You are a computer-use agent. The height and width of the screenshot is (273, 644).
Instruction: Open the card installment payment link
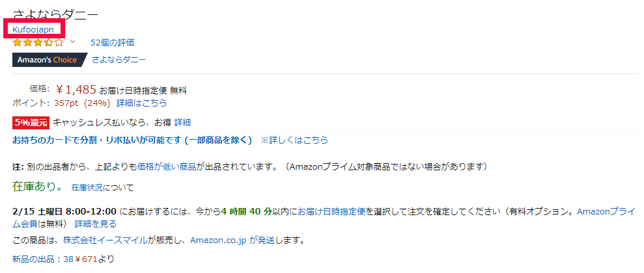coord(132,140)
